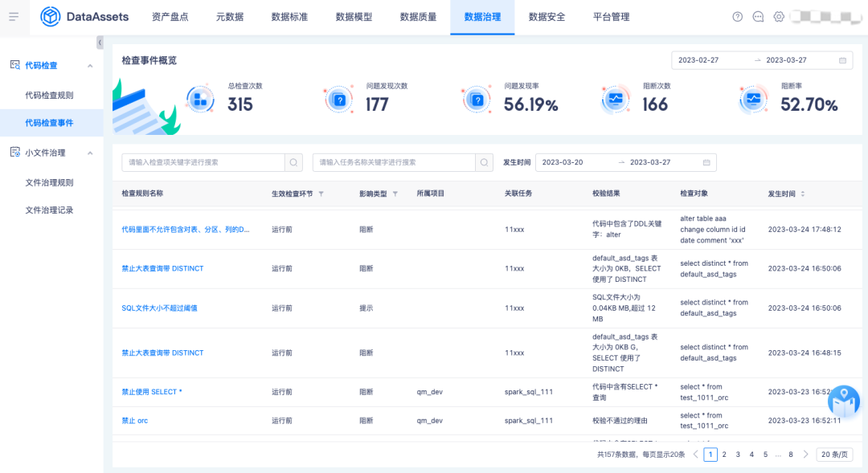Open the settings gear icon in header

tap(779, 17)
